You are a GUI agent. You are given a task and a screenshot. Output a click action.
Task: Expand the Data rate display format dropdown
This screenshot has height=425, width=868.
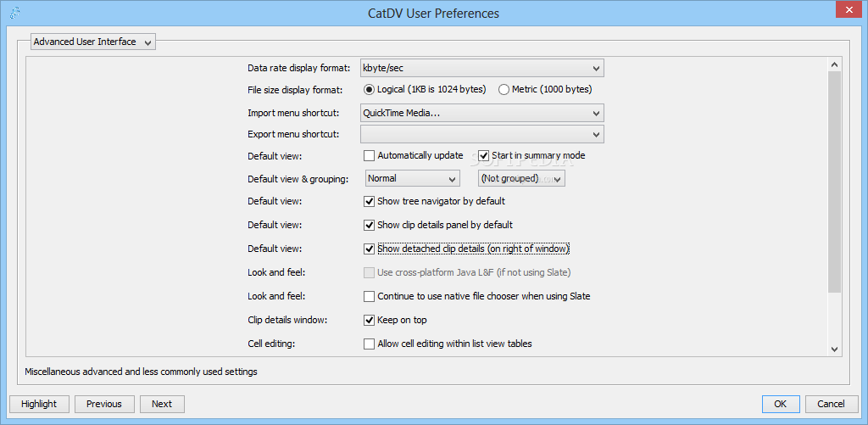(481, 68)
